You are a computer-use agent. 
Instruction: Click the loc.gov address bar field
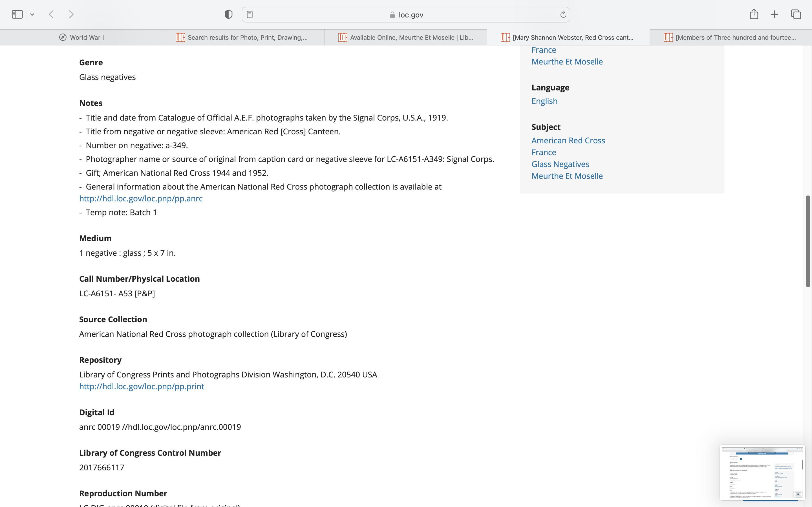pyautogui.click(x=406, y=15)
